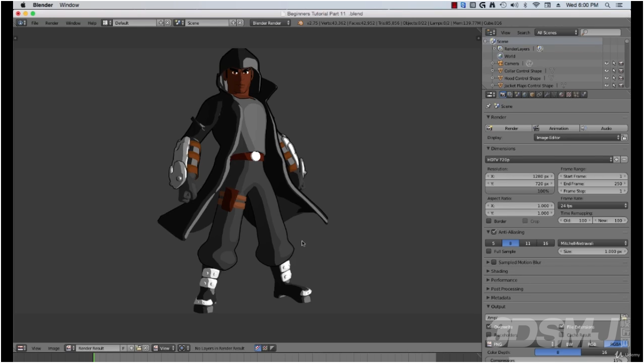The image size is (644, 363).
Task: Toggle the File Extensions checkbox
Action: coord(562,326)
